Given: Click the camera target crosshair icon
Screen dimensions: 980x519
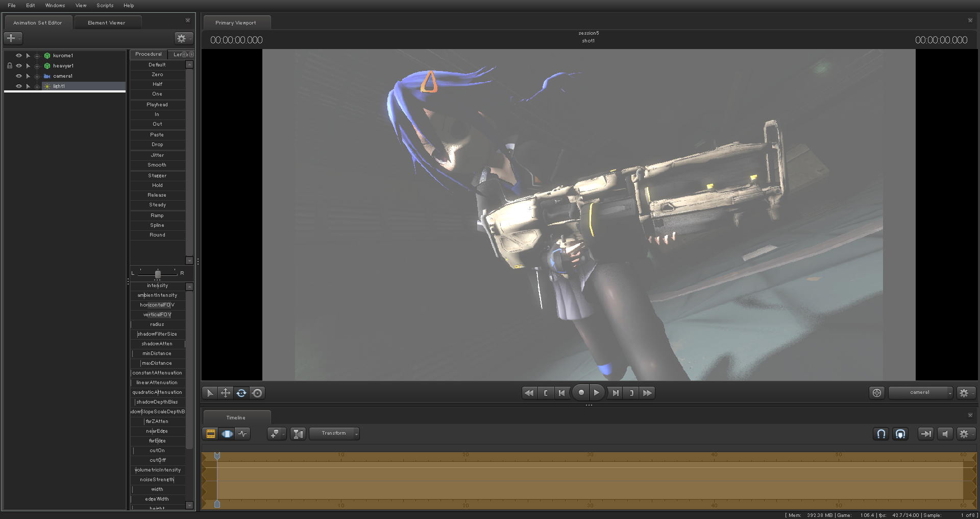Looking at the screenshot, I should [x=877, y=392].
